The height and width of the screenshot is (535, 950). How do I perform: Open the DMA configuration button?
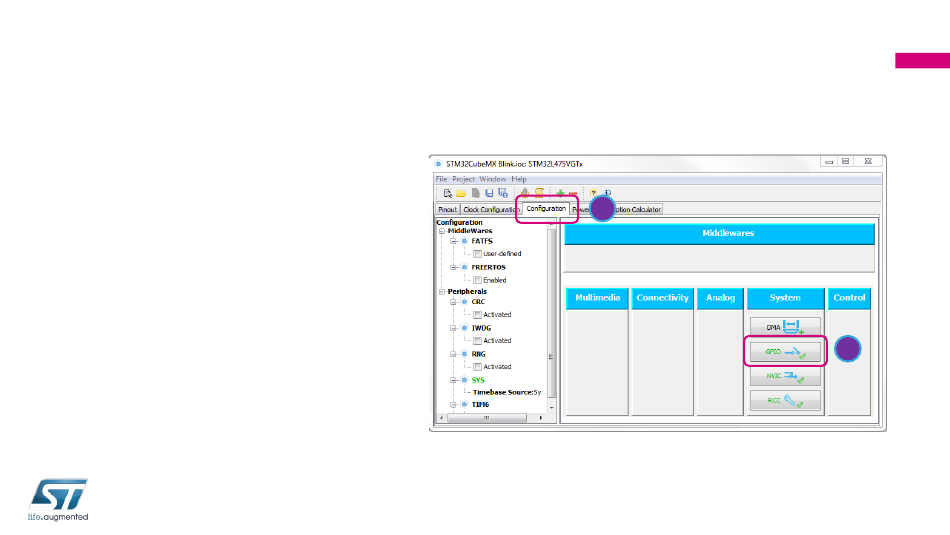coord(785,327)
